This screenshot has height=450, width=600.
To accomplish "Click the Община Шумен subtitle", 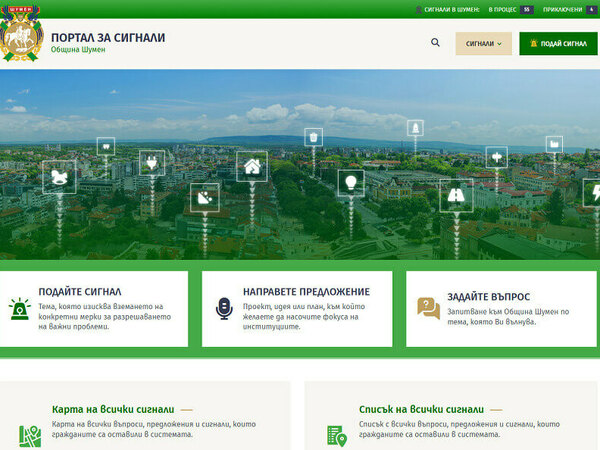I will click(x=78, y=50).
